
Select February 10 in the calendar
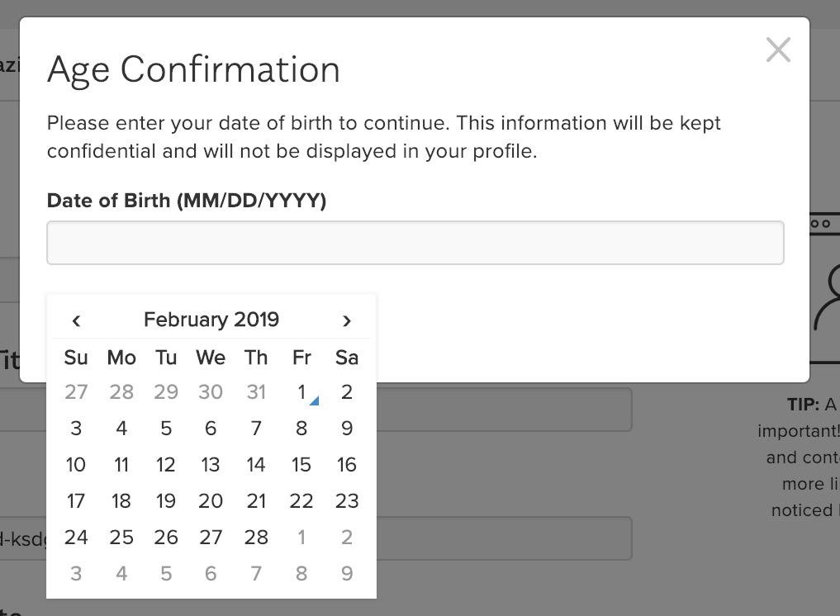tap(76, 465)
